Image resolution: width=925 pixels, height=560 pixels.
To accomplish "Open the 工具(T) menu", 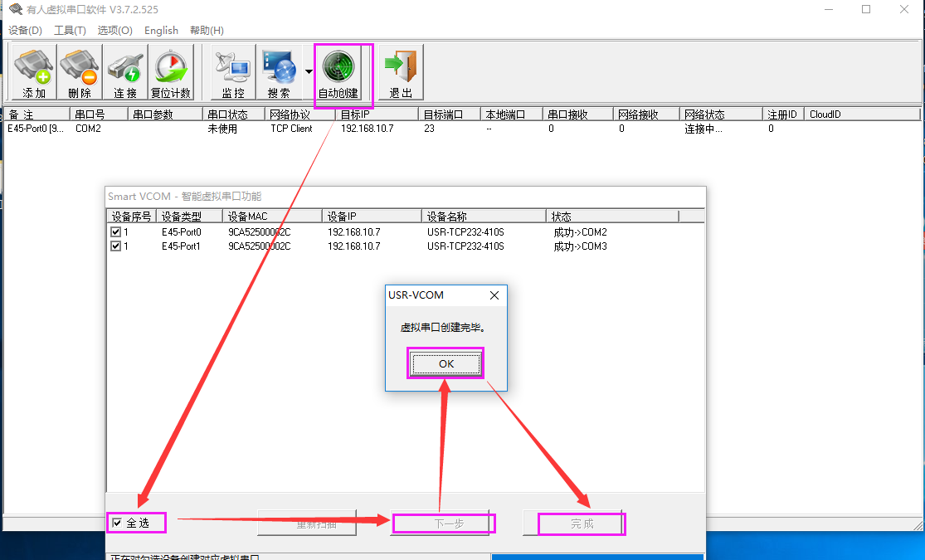I will 70,30.
